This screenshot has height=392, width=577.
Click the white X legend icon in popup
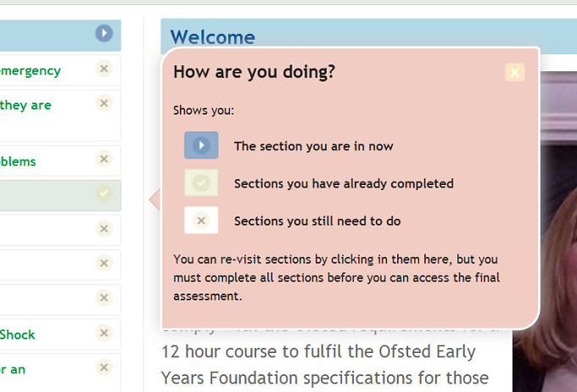201,220
